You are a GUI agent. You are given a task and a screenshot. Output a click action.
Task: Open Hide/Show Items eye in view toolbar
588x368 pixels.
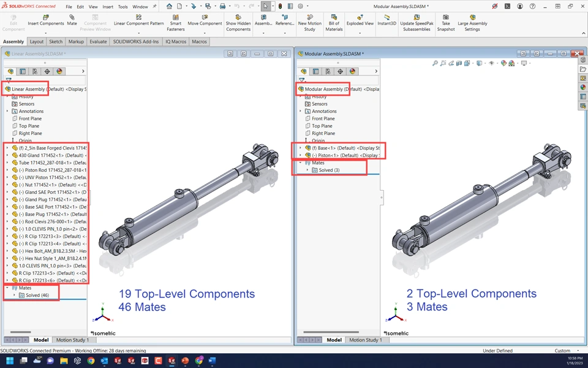tap(491, 63)
